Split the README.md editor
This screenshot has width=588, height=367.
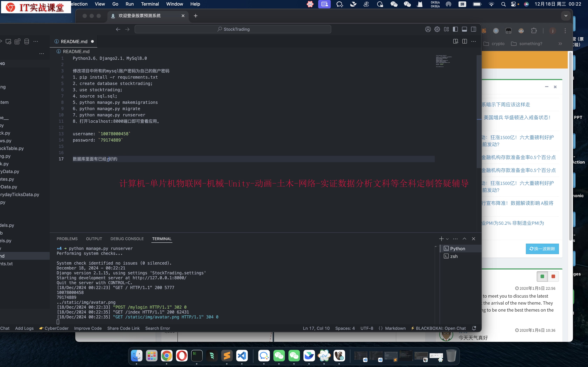[465, 41]
